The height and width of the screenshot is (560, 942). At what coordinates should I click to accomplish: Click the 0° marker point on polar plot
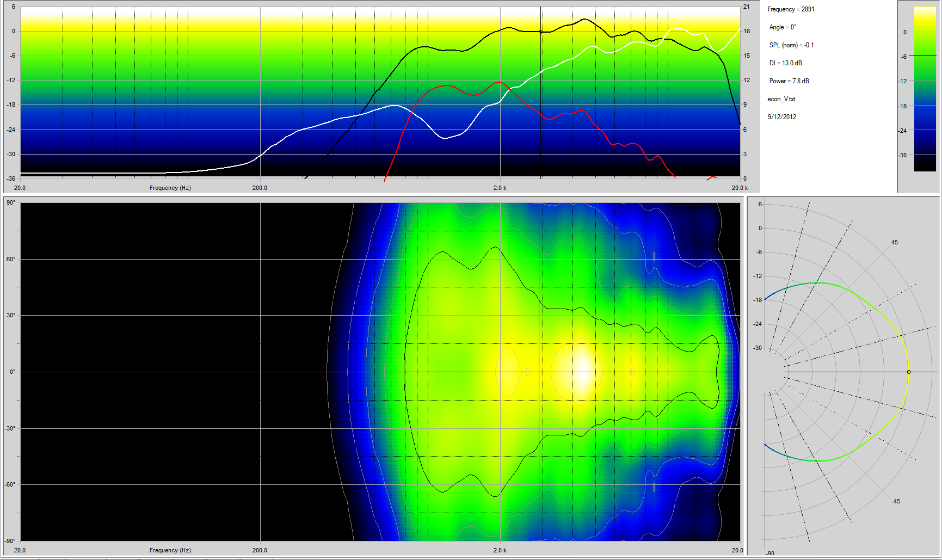pyautogui.click(x=908, y=372)
